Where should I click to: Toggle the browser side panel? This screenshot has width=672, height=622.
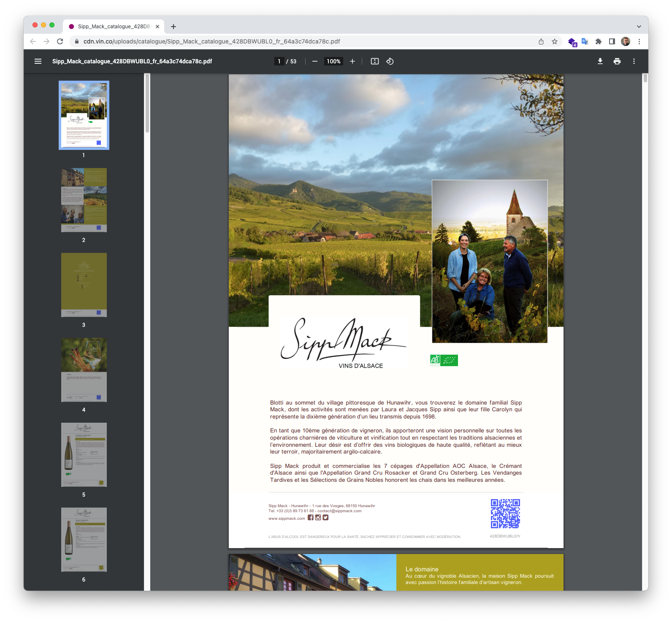pyautogui.click(x=612, y=41)
